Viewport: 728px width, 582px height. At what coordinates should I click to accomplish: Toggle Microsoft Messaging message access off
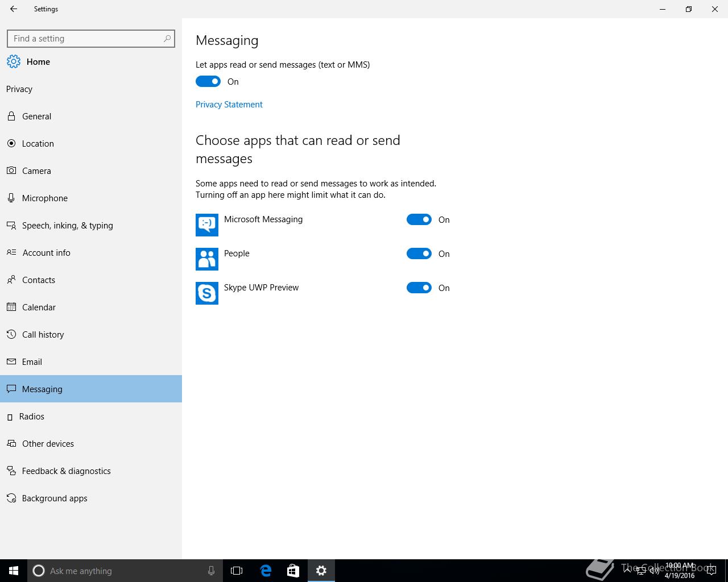tap(419, 219)
